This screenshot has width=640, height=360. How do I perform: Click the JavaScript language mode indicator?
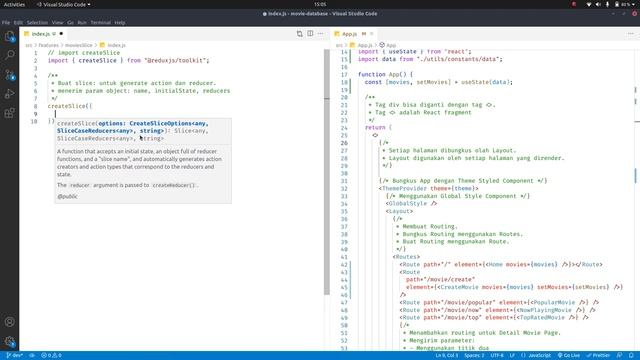539,356
